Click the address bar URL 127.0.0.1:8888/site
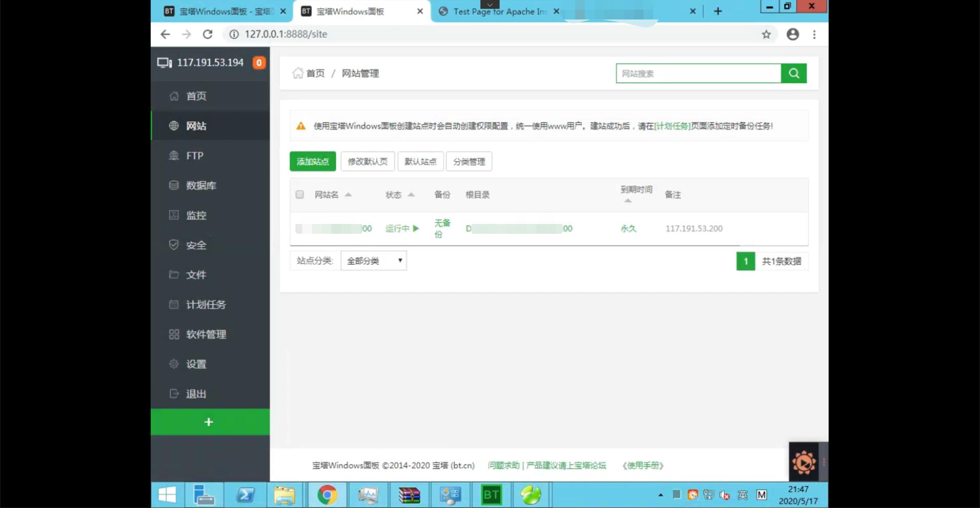The width and height of the screenshot is (980, 508). point(286,34)
